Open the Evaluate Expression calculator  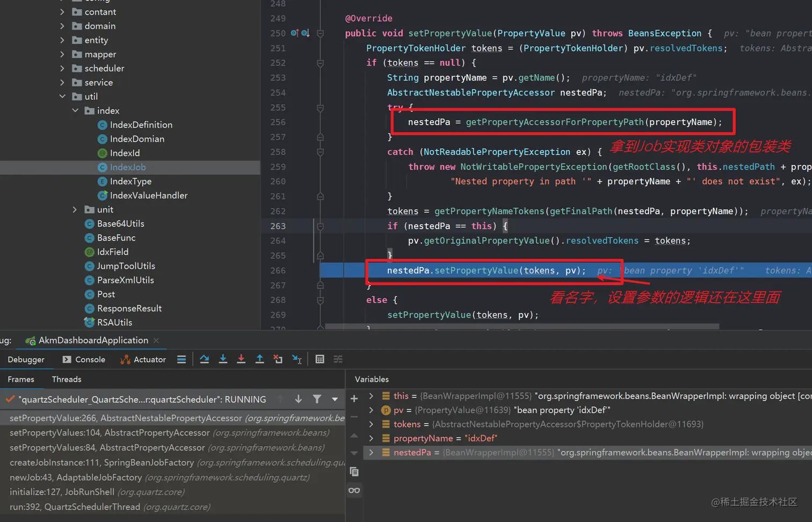(320, 359)
